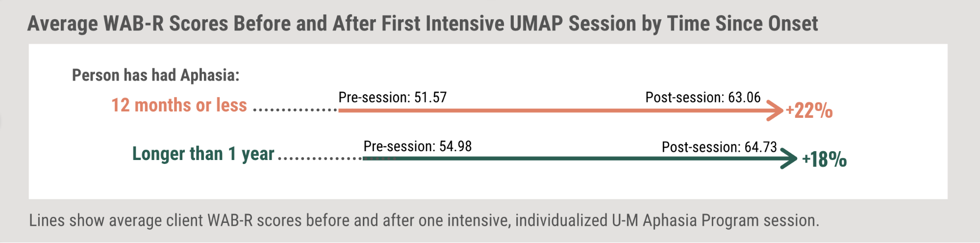This screenshot has width=980, height=243.
Task: Select the 'Longer than 1 year' label
Action: pos(203,154)
